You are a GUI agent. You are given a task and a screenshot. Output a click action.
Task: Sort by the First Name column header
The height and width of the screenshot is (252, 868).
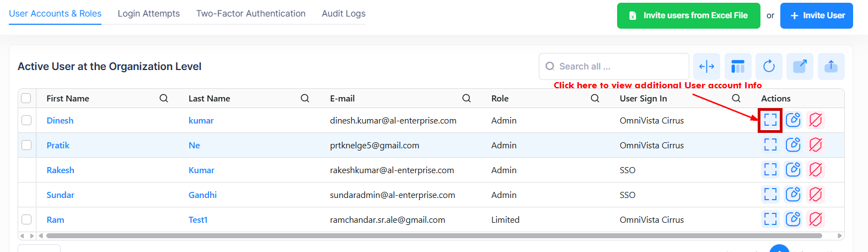click(x=68, y=98)
